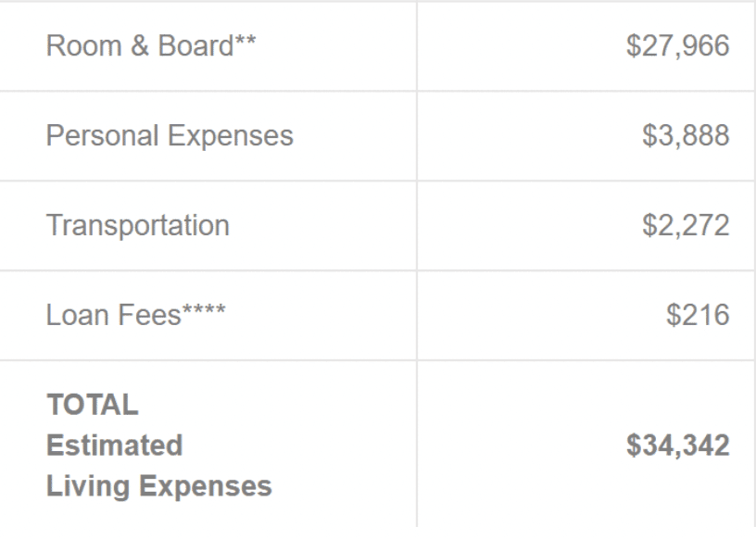Select the $2,272 transportation amount

tap(686, 225)
